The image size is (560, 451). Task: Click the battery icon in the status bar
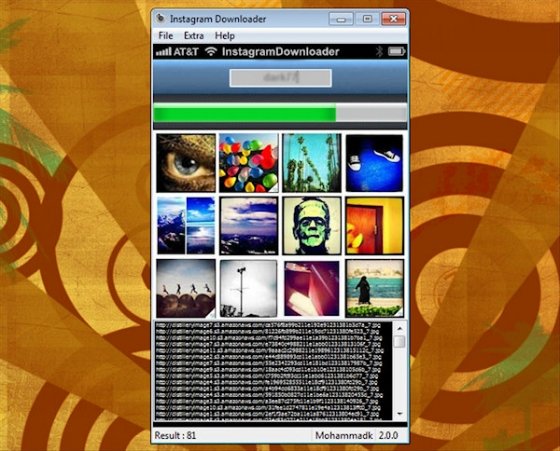(x=396, y=52)
